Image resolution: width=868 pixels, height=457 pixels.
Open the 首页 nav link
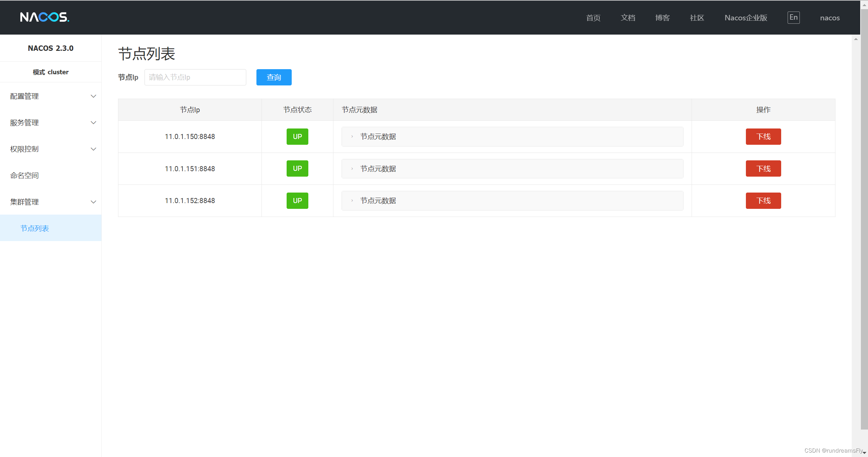593,18
